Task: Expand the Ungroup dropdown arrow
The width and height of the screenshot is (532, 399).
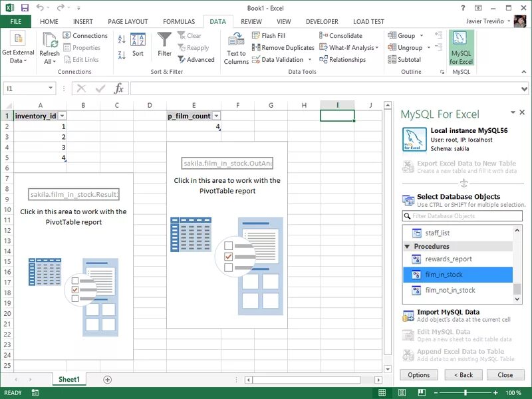Action: pyautogui.click(x=428, y=48)
